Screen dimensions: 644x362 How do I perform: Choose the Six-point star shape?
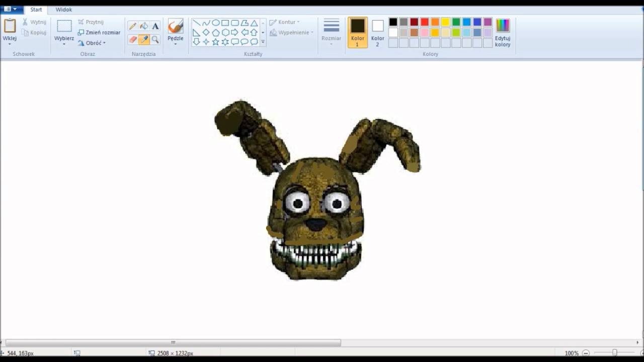click(x=225, y=42)
